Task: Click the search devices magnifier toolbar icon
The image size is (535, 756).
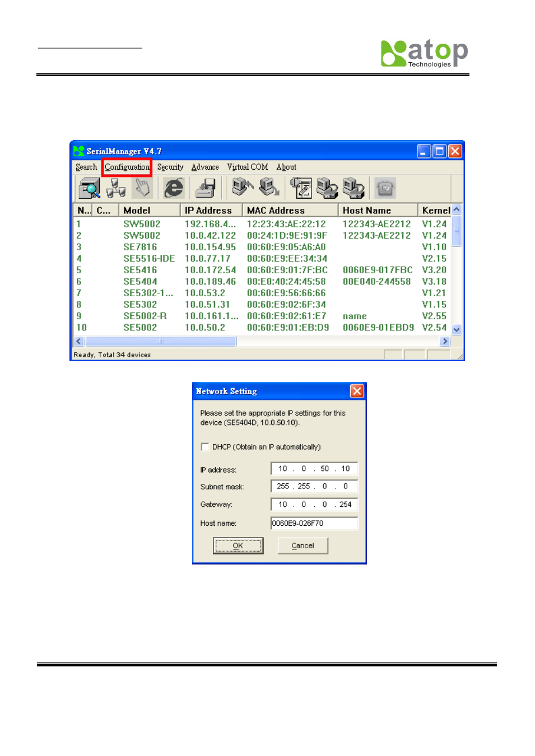Action: tap(89, 188)
